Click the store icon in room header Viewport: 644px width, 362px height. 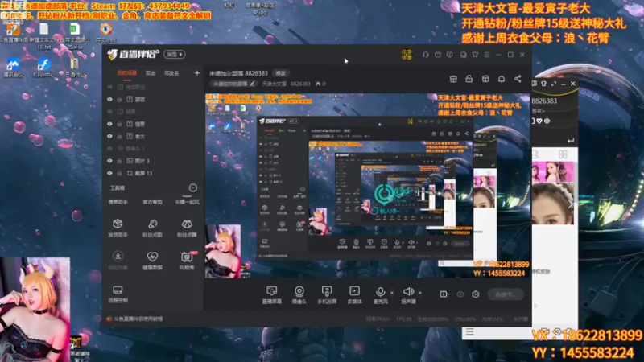(453, 79)
